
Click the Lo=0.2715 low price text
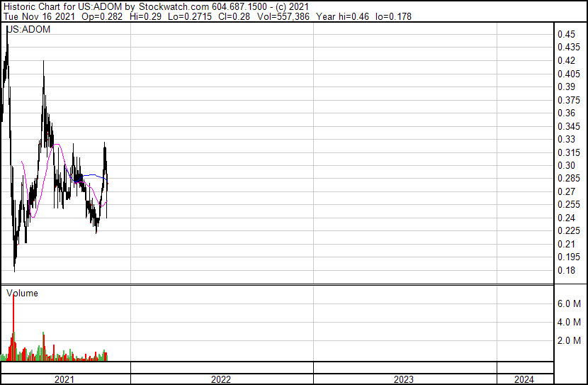pyautogui.click(x=190, y=16)
